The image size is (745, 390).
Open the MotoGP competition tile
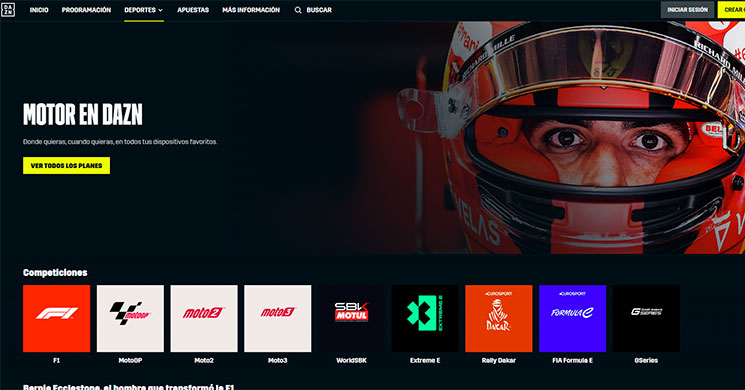tap(130, 318)
